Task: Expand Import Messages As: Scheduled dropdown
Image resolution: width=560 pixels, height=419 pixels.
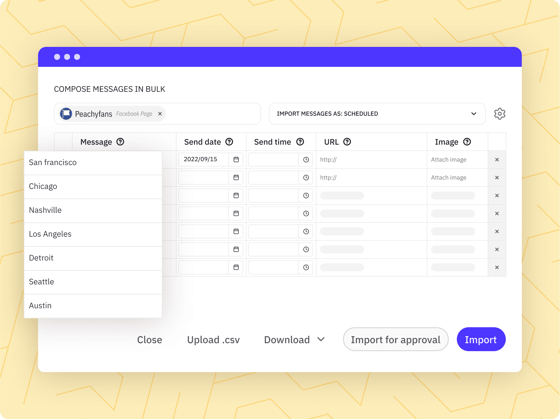Action: (377, 114)
